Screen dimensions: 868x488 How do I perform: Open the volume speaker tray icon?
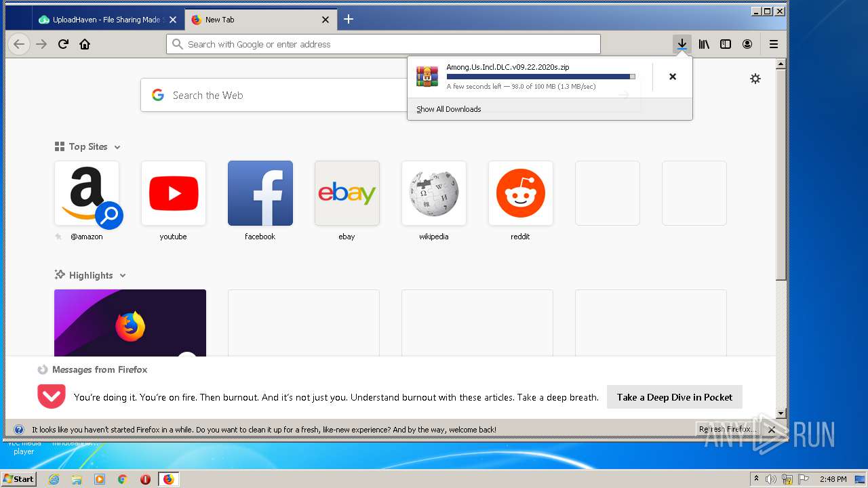pos(771,479)
